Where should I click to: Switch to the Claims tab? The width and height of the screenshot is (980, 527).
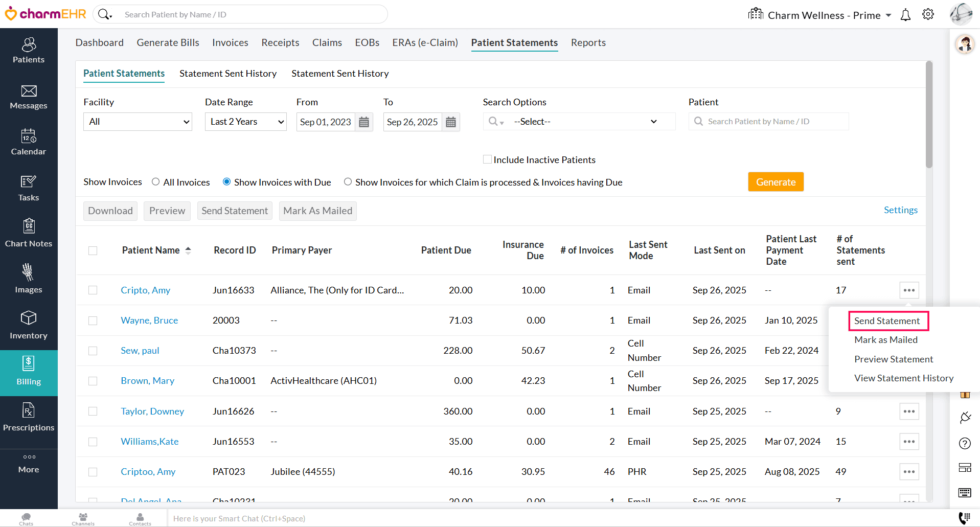(327, 42)
